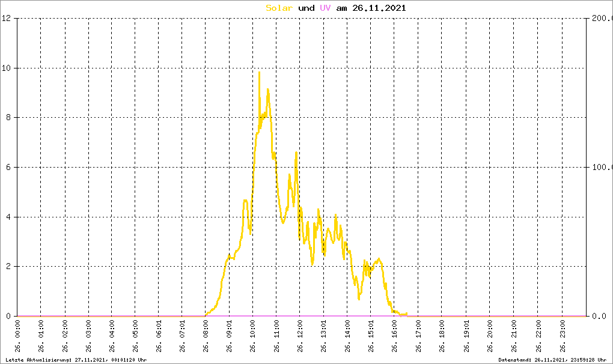Click the time label '26. 11:00'
The width and height of the screenshot is (613, 364).
click(277, 336)
